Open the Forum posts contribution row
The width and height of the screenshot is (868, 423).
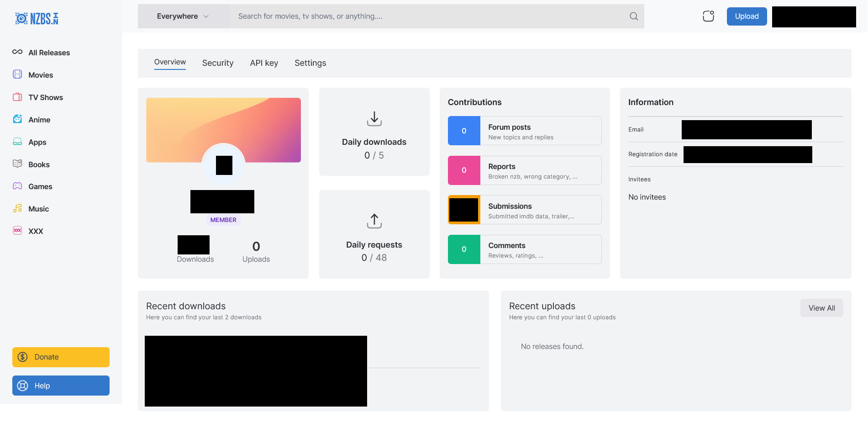(x=525, y=131)
